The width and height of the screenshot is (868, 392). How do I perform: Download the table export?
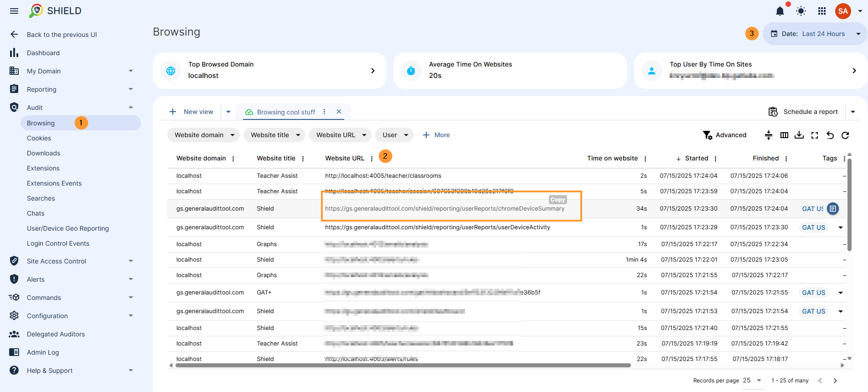click(799, 135)
